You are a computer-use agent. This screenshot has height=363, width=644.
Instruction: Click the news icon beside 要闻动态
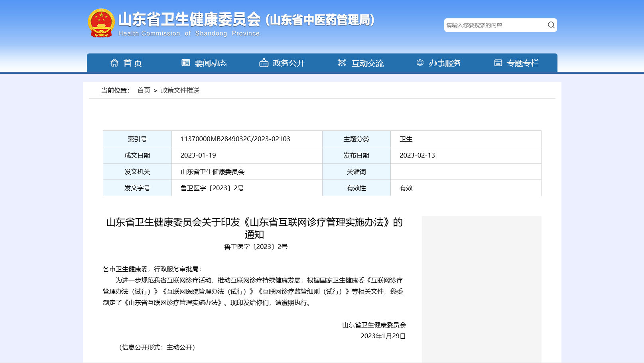click(186, 63)
